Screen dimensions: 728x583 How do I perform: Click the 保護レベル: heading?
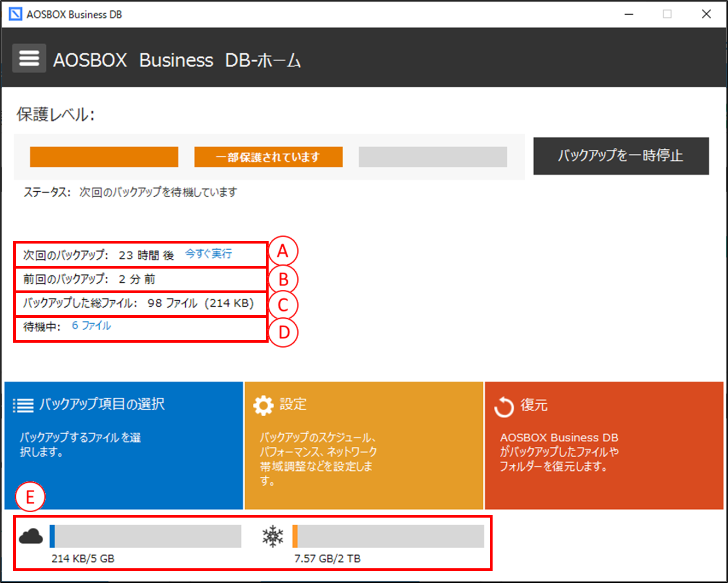[56, 115]
